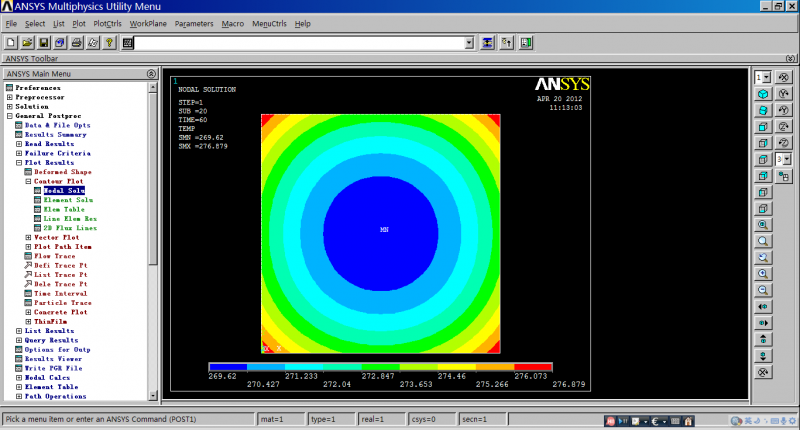This screenshot has width=800, height=430.
Task: Pan the model right with arrow icon
Action: pyautogui.click(x=763, y=322)
